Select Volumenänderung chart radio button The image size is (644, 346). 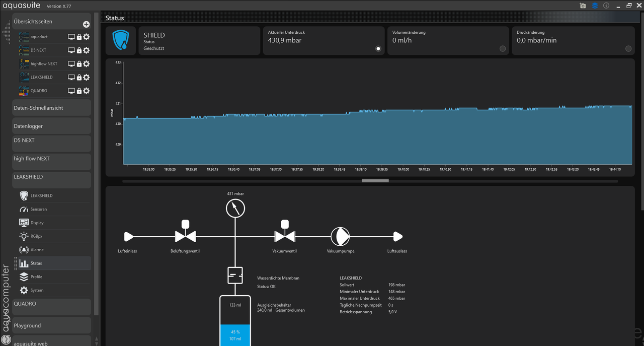[503, 49]
